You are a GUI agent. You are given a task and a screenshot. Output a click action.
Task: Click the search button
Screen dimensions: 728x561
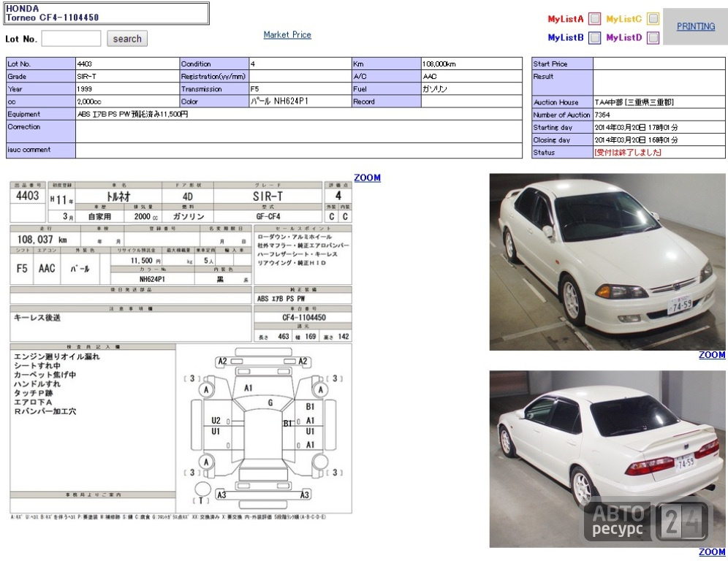pos(126,39)
